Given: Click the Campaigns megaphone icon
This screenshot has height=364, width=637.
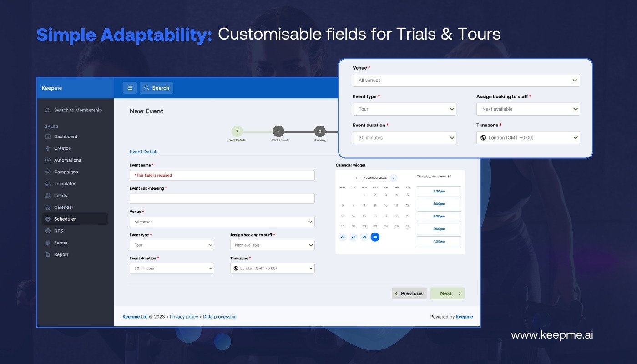Looking at the screenshot, I should pyautogui.click(x=48, y=172).
